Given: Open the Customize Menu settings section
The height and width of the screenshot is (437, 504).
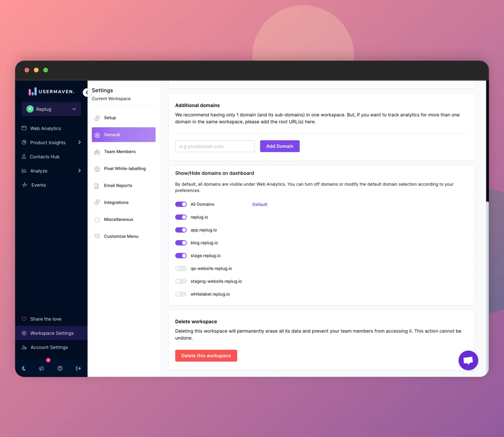Looking at the screenshot, I should pyautogui.click(x=124, y=236).
